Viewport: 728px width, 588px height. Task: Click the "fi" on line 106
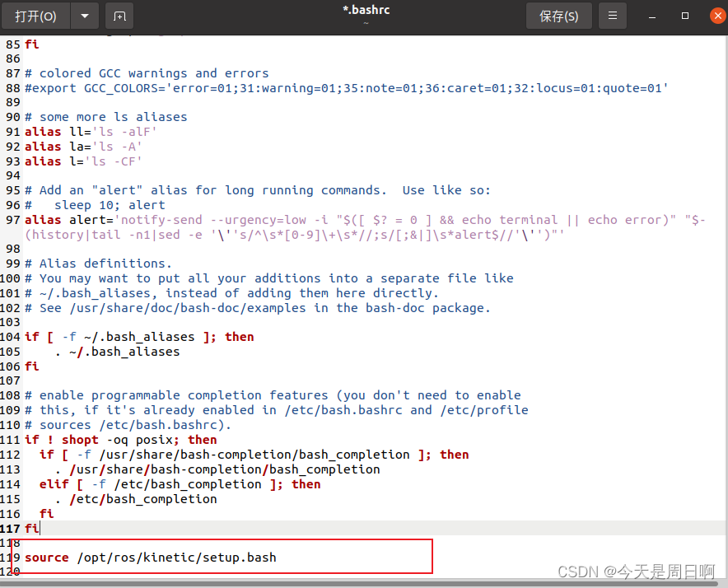tap(31, 367)
